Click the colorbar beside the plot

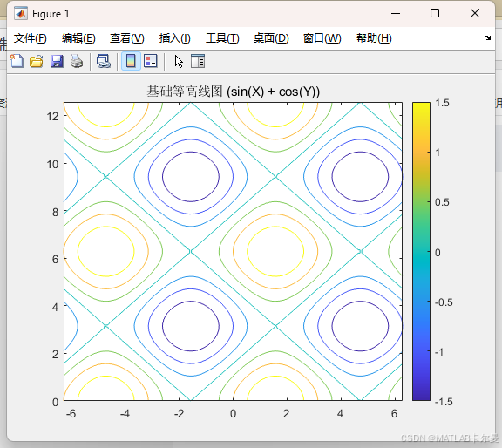[x=421, y=251]
